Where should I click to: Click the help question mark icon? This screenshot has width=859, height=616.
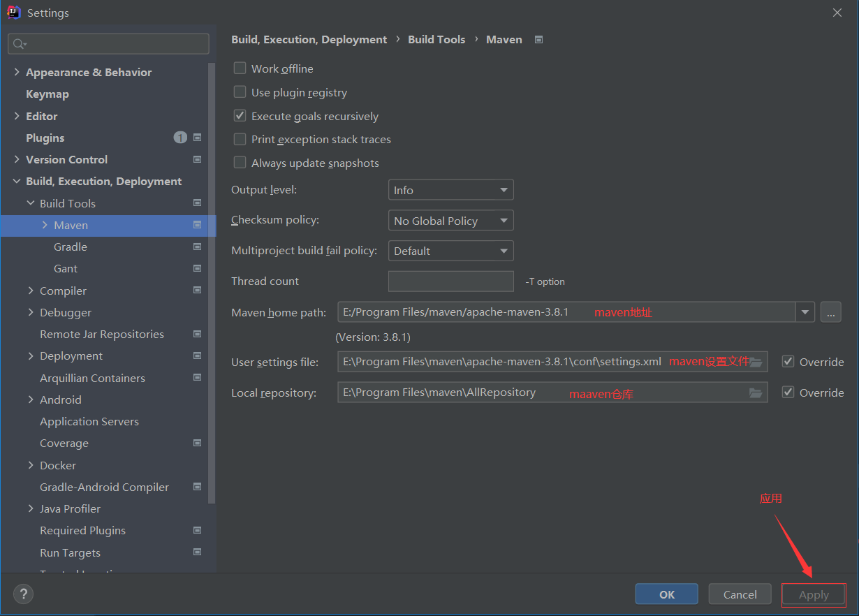pyautogui.click(x=24, y=594)
